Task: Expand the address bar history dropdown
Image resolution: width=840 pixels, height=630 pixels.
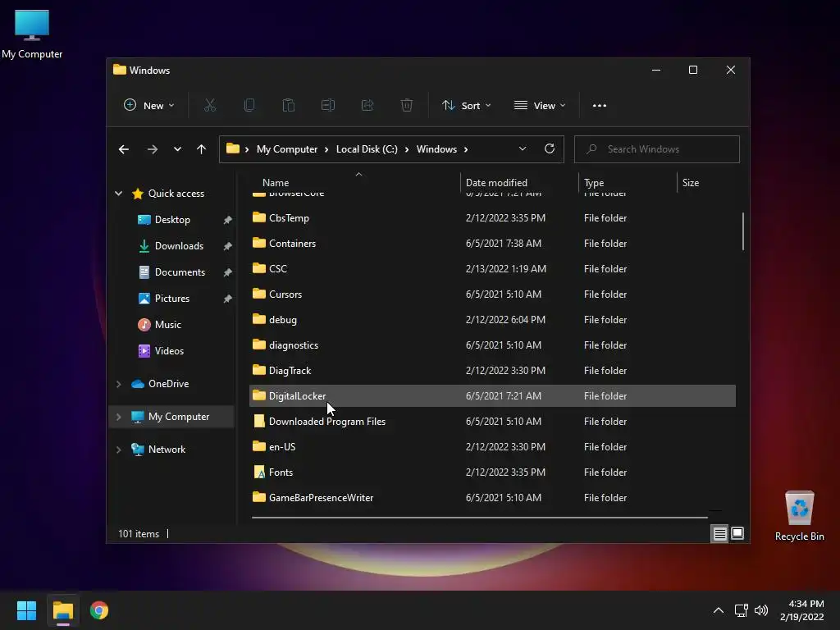Action: (523, 149)
